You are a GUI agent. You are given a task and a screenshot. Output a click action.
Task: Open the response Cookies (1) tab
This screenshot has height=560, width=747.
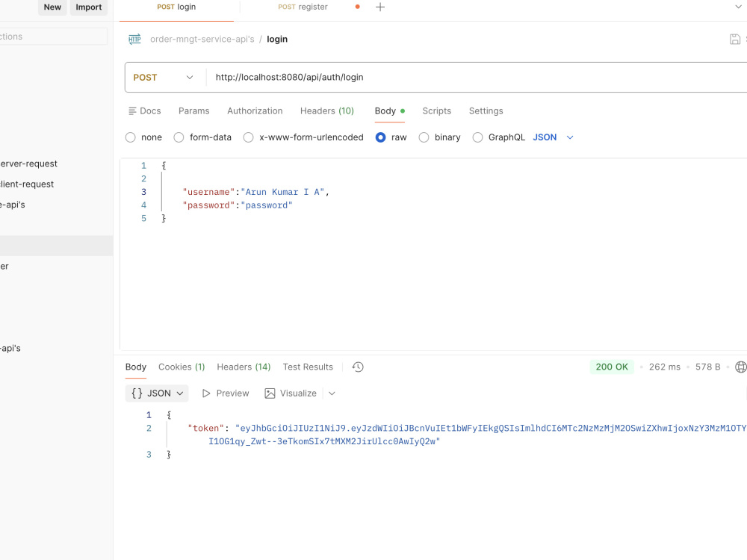(x=182, y=367)
